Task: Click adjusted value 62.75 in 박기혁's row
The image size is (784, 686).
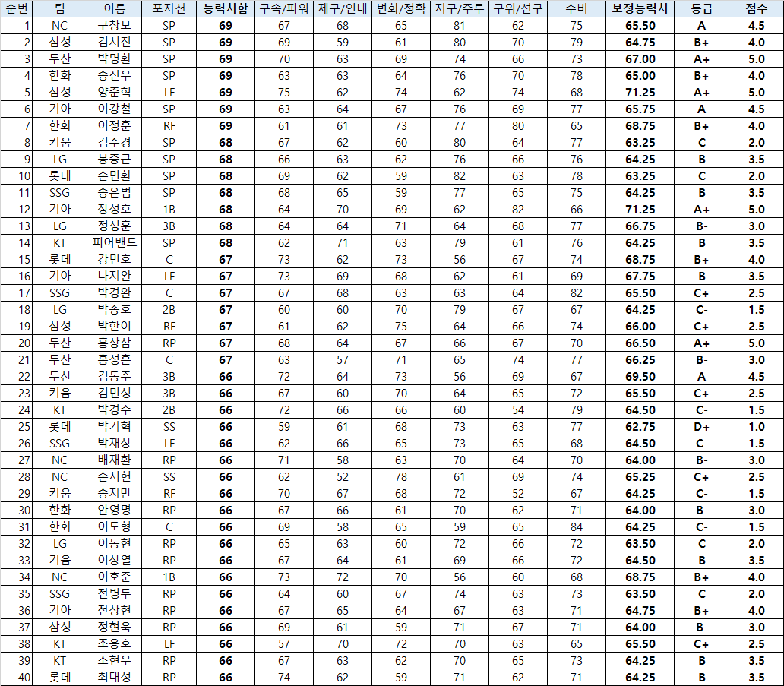Action: coord(640,426)
